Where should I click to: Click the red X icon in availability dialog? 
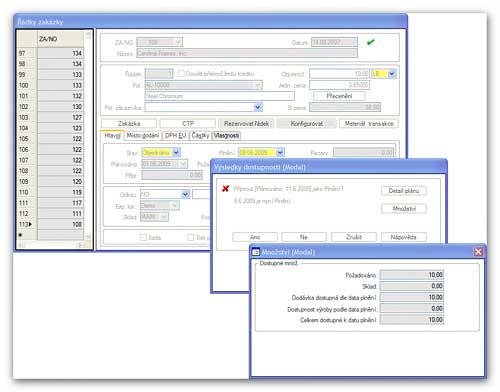coord(226,189)
